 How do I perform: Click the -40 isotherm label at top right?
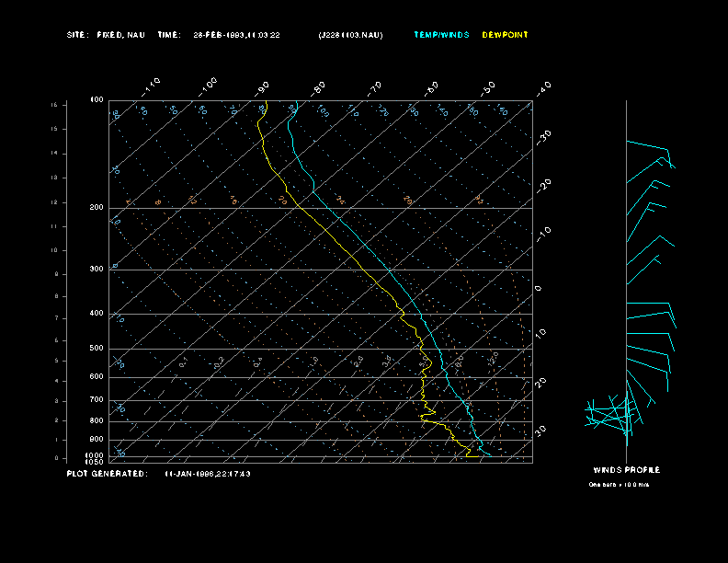point(543,87)
